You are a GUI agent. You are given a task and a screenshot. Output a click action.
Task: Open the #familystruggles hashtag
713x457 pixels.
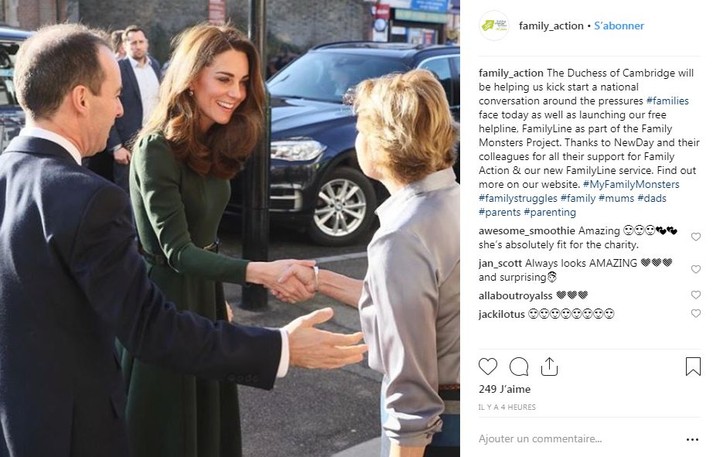517,199
